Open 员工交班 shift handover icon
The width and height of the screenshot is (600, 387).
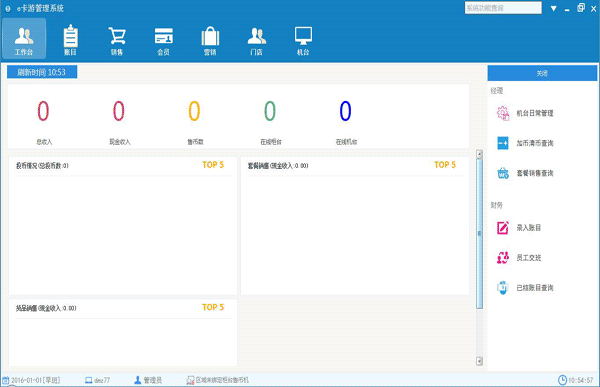pyautogui.click(x=503, y=258)
